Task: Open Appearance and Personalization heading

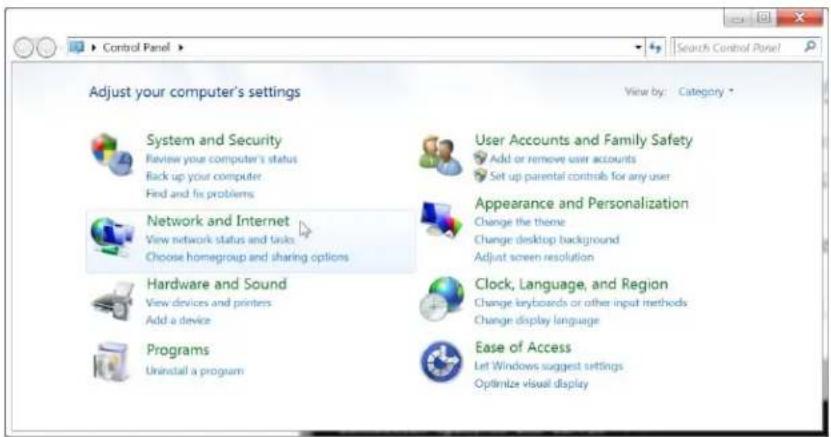Action: click(x=581, y=203)
